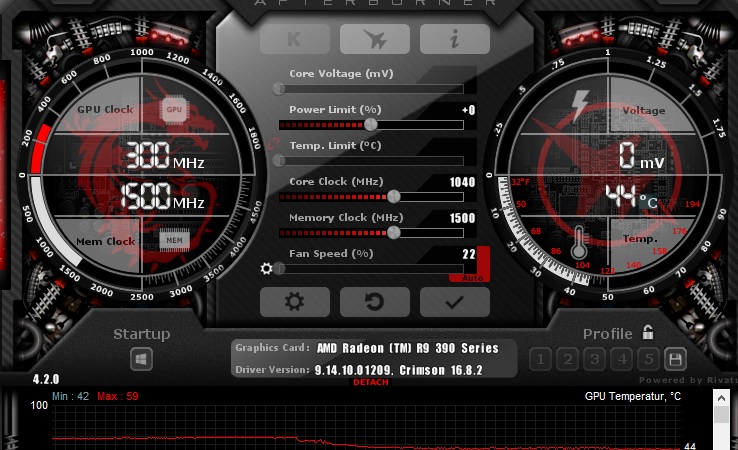Click the Core Clock value 1040
Image resolution: width=738 pixels, height=450 pixels.
[x=462, y=182]
